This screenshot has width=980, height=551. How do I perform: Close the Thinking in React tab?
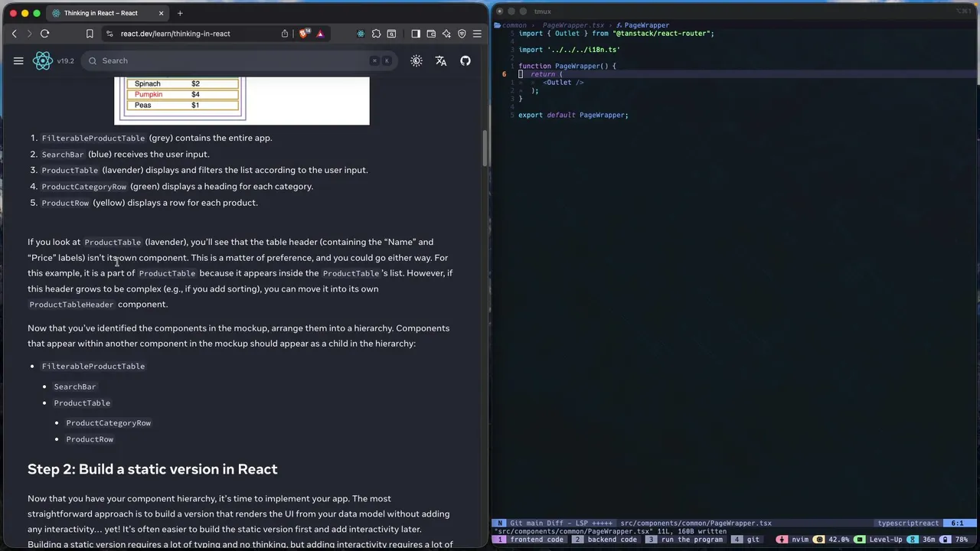[x=161, y=13]
